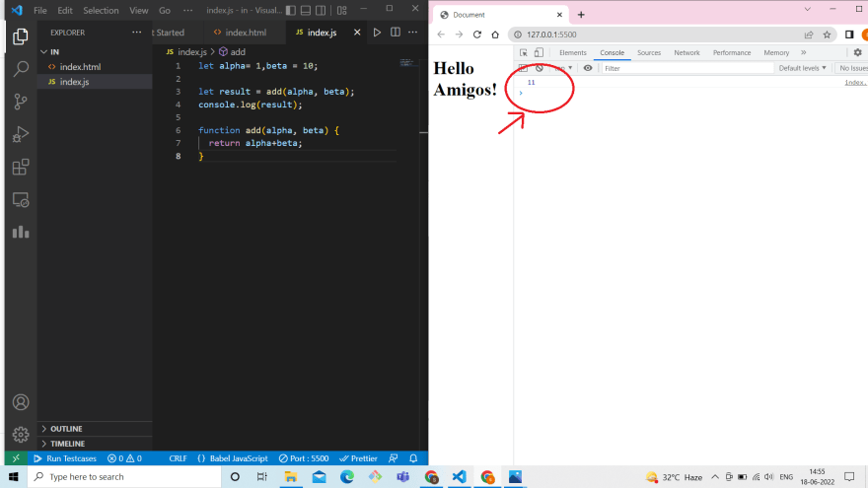Click Run Testcases in the status bar

[65, 458]
